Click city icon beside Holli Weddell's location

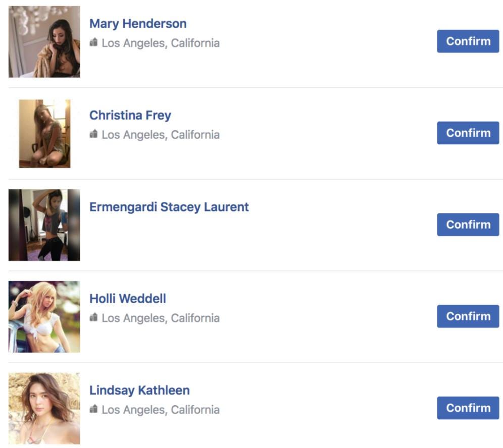(x=93, y=317)
